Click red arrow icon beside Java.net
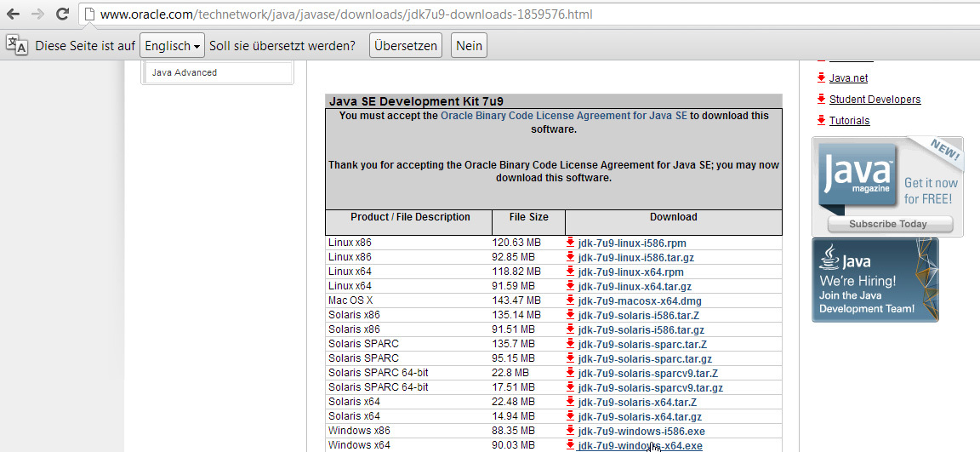 click(821, 77)
